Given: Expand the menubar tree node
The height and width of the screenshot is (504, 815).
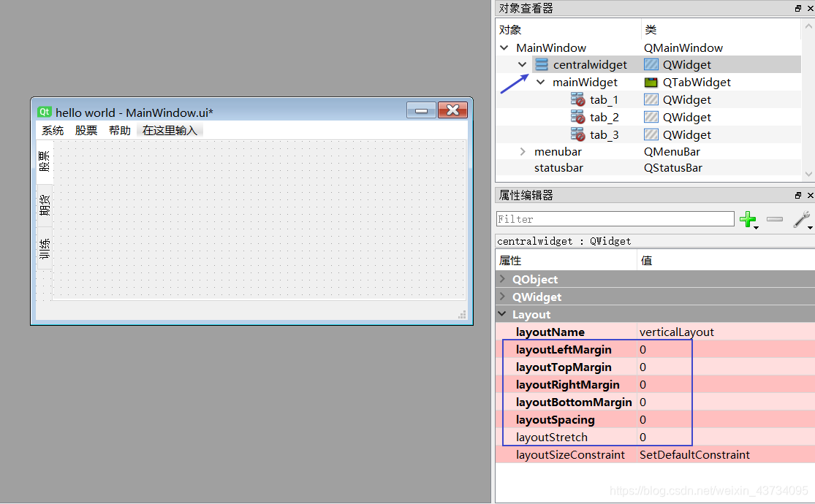Looking at the screenshot, I should click(523, 152).
